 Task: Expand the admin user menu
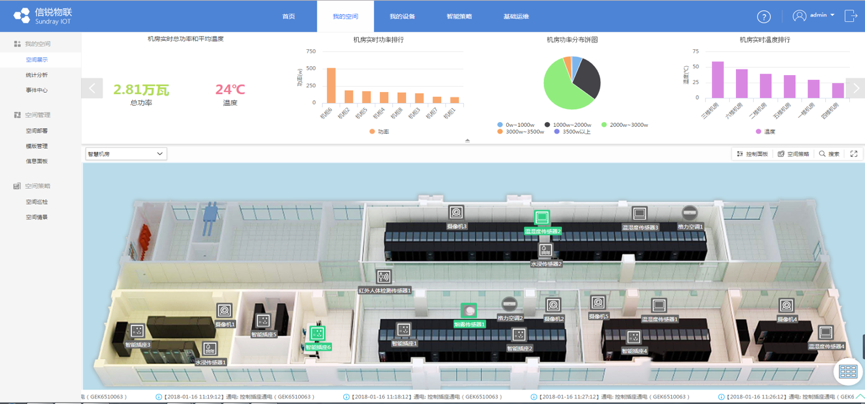[813, 16]
